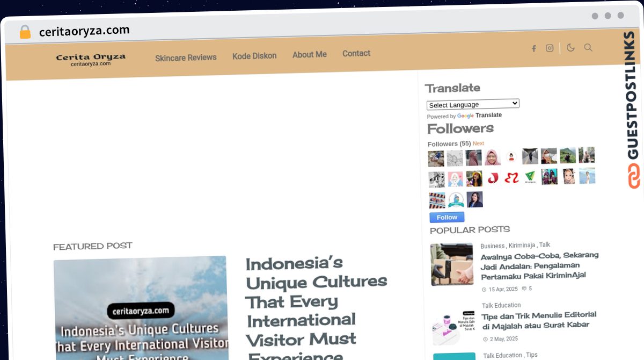
Task: Open the Google Translate link
Action: [x=479, y=116]
